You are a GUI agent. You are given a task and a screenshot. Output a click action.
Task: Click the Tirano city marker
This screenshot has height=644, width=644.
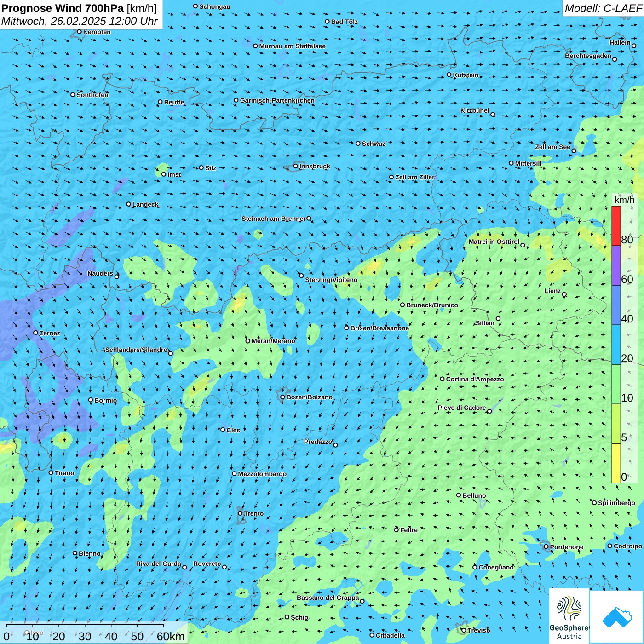(51, 472)
